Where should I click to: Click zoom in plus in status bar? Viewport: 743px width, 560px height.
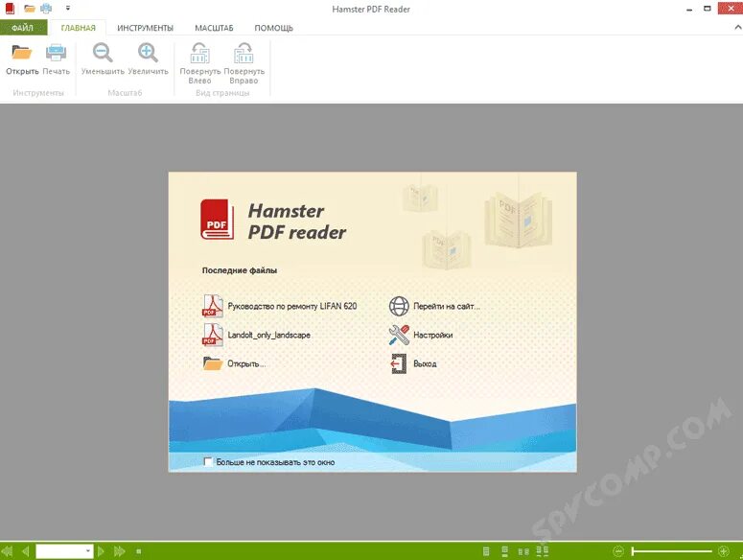click(724, 551)
